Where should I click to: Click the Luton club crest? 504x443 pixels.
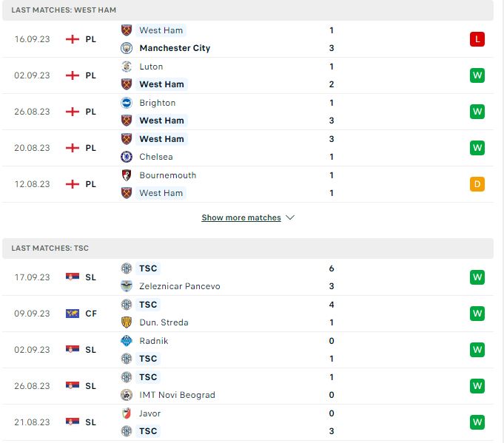pos(127,67)
